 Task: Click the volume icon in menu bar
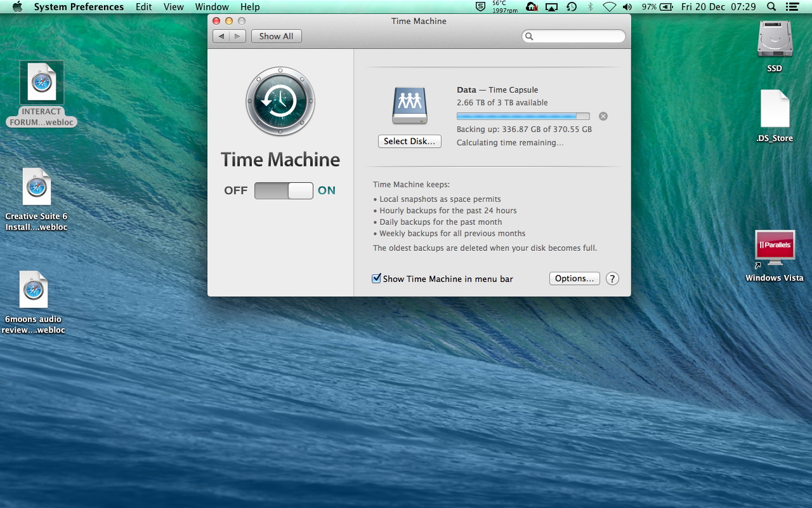click(628, 7)
